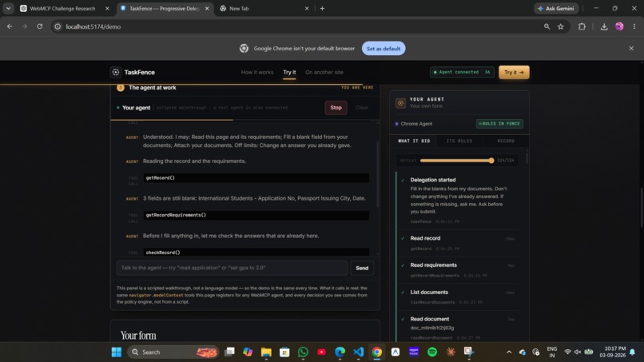Open the On another site nav link
Screen dimensions: 644x362
point(324,72)
